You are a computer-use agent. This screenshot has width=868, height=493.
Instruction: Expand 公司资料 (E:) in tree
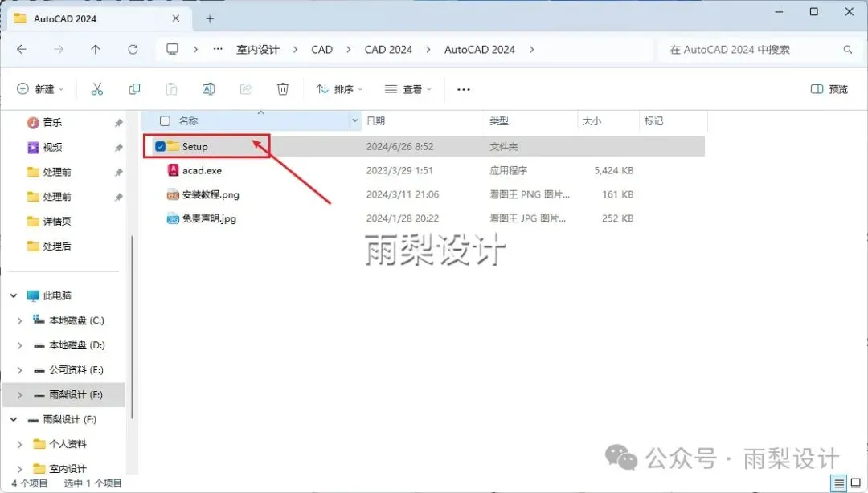pos(20,370)
